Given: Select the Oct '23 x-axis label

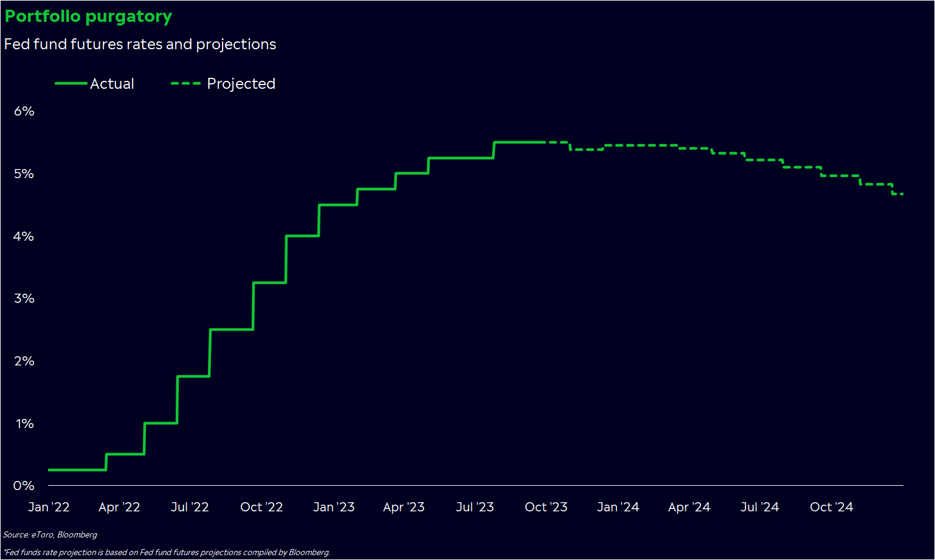Looking at the screenshot, I should (546, 507).
